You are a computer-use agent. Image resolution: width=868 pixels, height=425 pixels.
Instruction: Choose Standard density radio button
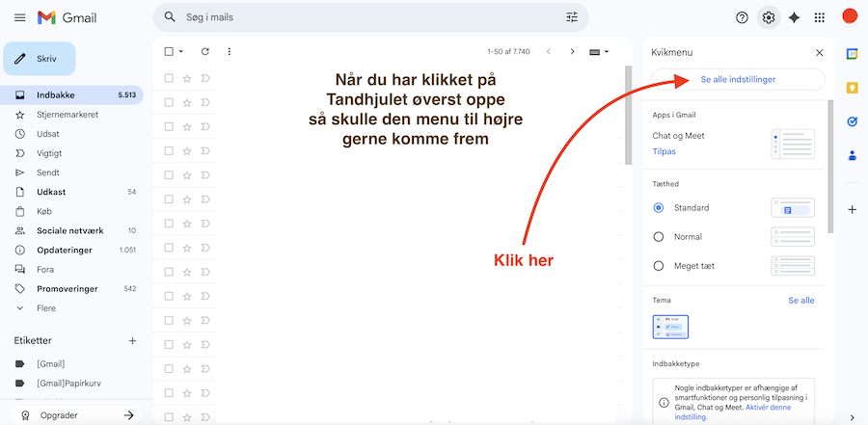pyautogui.click(x=658, y=208)
